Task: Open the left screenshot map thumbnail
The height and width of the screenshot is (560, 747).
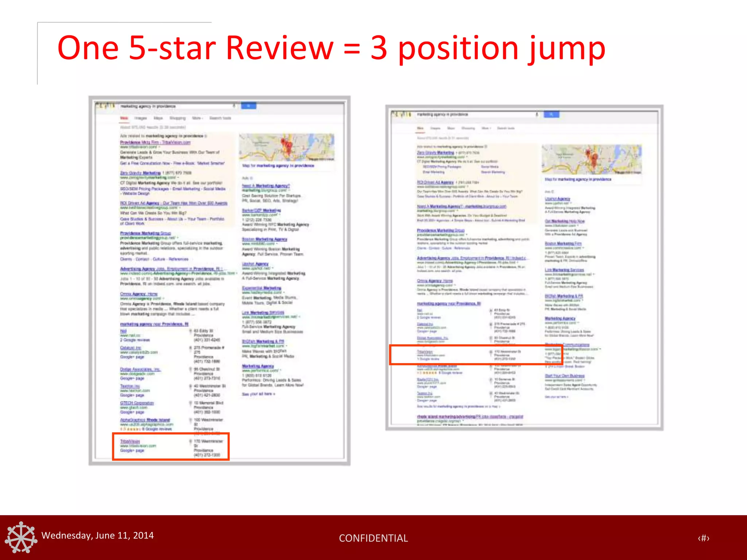Action: click(287, 147)
